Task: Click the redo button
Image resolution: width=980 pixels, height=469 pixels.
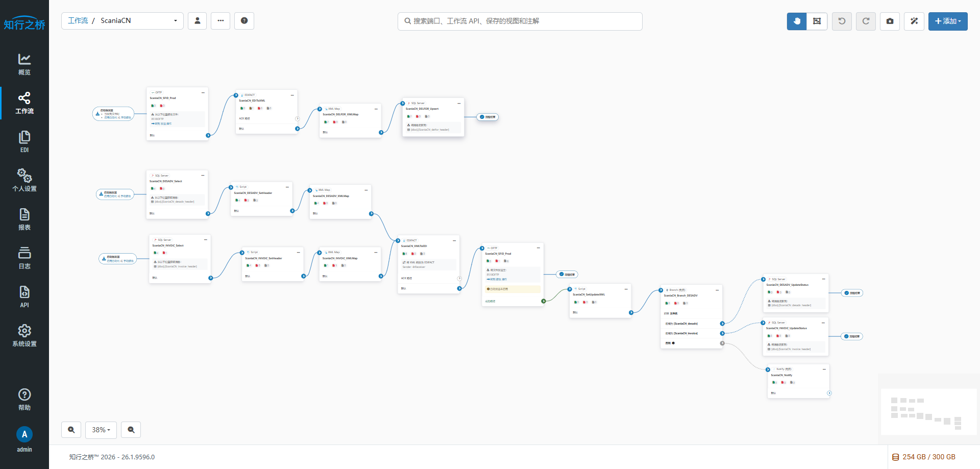Action: (866, 21)
